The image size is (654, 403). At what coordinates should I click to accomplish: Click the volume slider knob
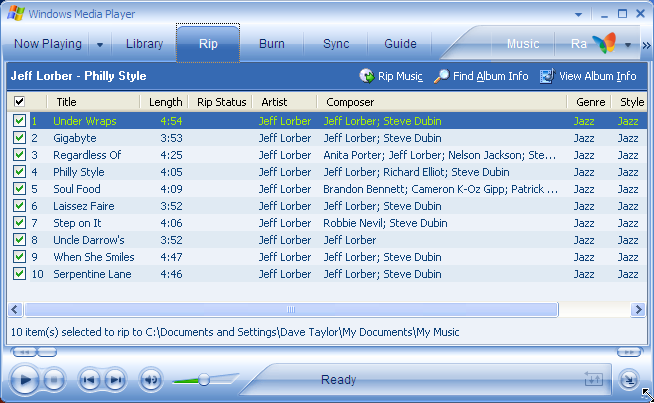pos(204,379)
